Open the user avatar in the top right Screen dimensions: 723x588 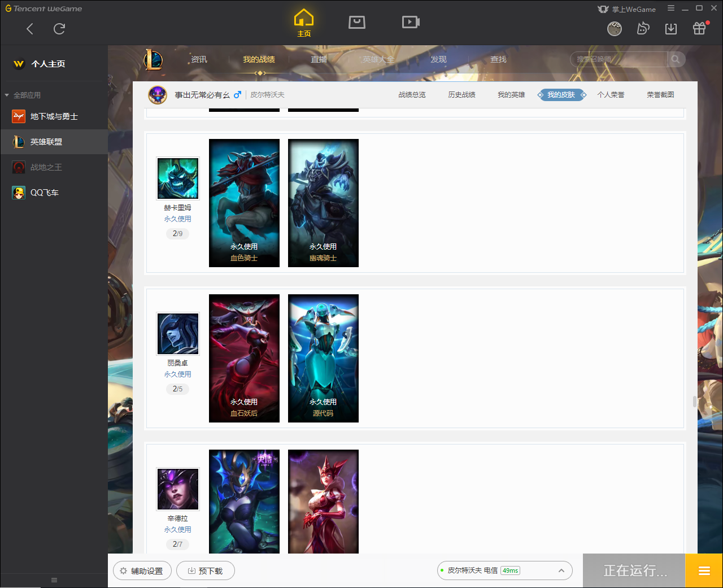(615, 29)
